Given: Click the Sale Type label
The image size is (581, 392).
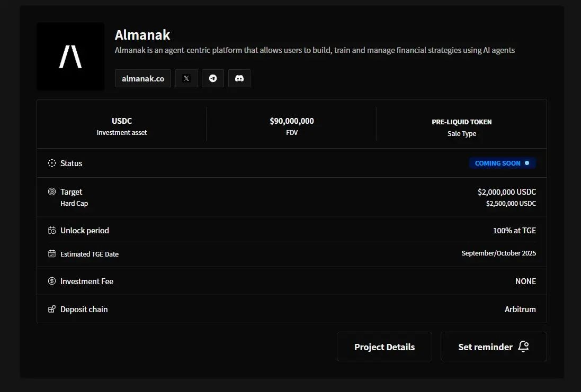Looking at the screenshot, I should click(462, 134).
